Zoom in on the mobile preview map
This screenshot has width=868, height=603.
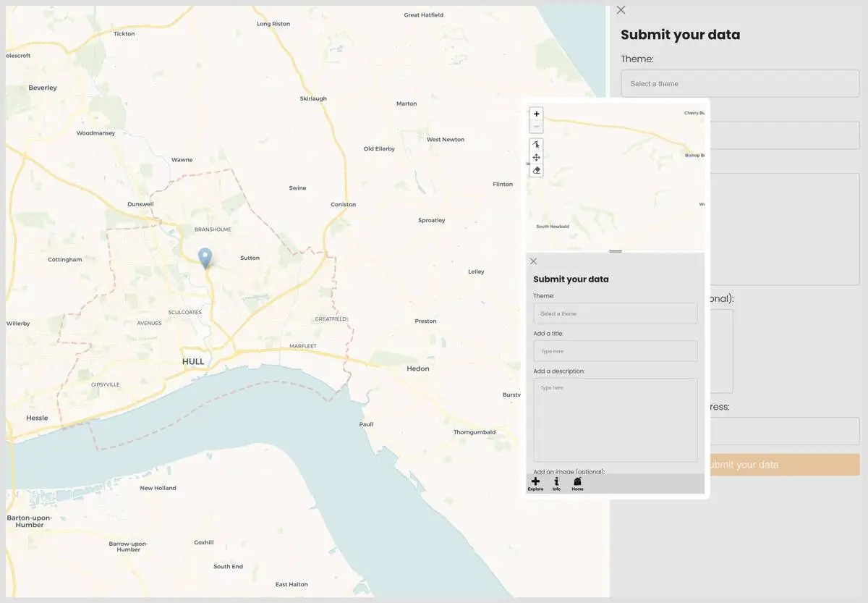point(536,114)
